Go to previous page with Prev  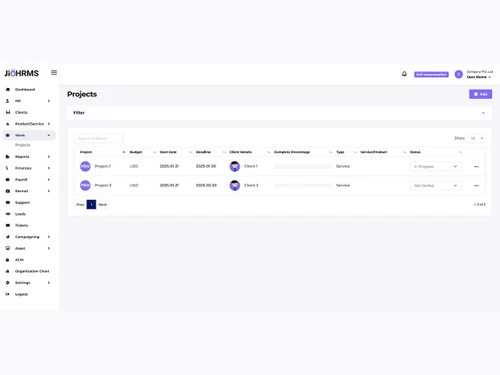(x=80, y=204)
